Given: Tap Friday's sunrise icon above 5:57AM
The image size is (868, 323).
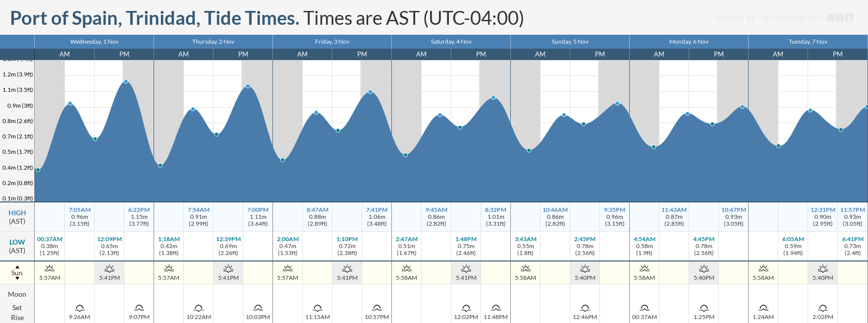Looking at the screenshot, I should 287,268.
